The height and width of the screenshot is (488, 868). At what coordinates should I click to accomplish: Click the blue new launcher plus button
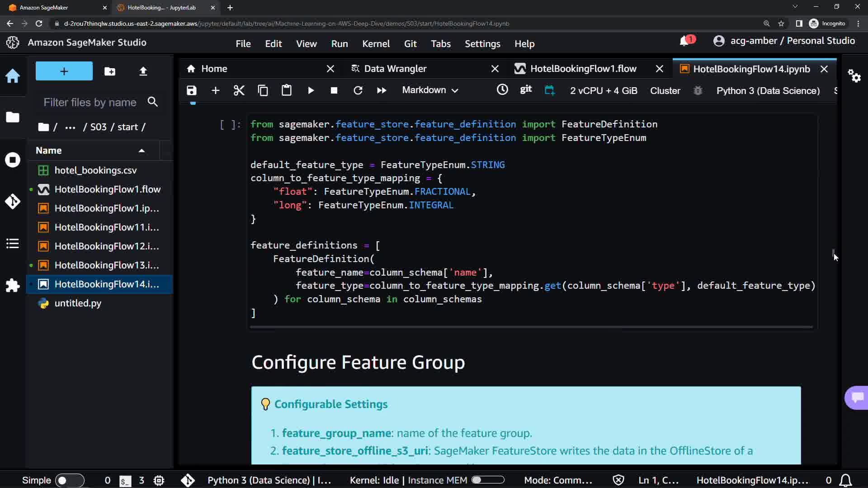tap(64, 71)
